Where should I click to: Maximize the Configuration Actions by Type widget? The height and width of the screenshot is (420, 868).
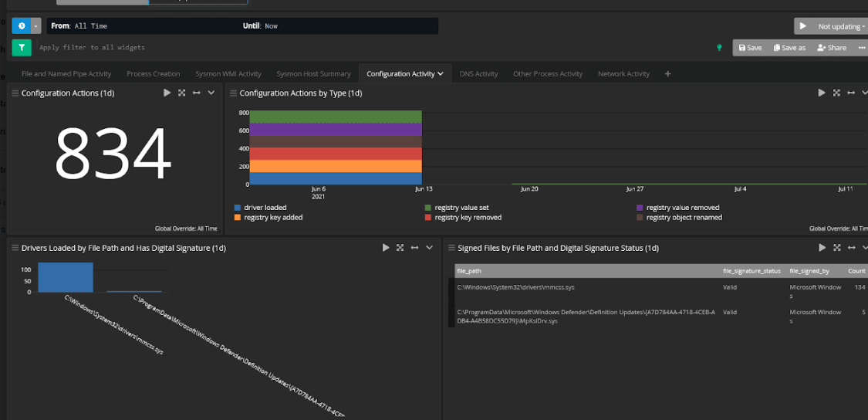tap(836, 93)
